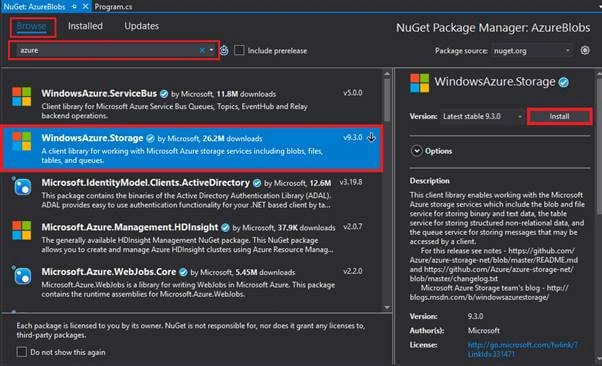Click the HDInsight package logo
Screen dimensions: 602x366
click(22, 230)
